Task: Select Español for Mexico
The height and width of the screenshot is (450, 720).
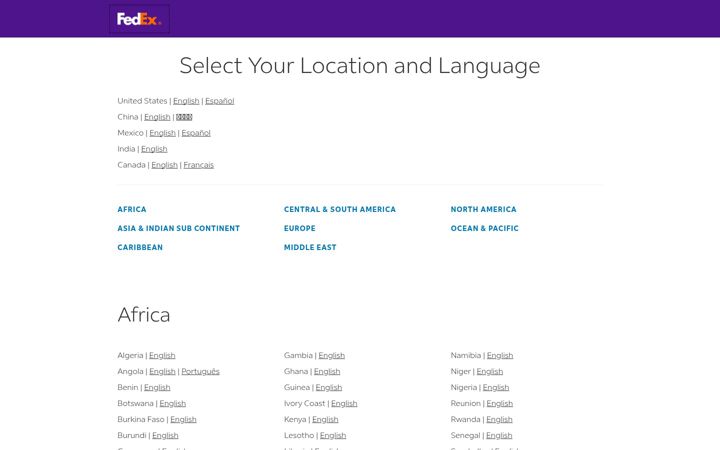Action: tap(196, 133)
